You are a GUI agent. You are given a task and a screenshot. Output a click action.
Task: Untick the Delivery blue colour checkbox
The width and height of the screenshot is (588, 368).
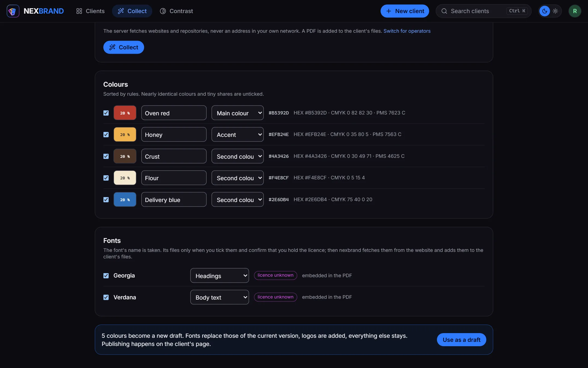point(106,200)
